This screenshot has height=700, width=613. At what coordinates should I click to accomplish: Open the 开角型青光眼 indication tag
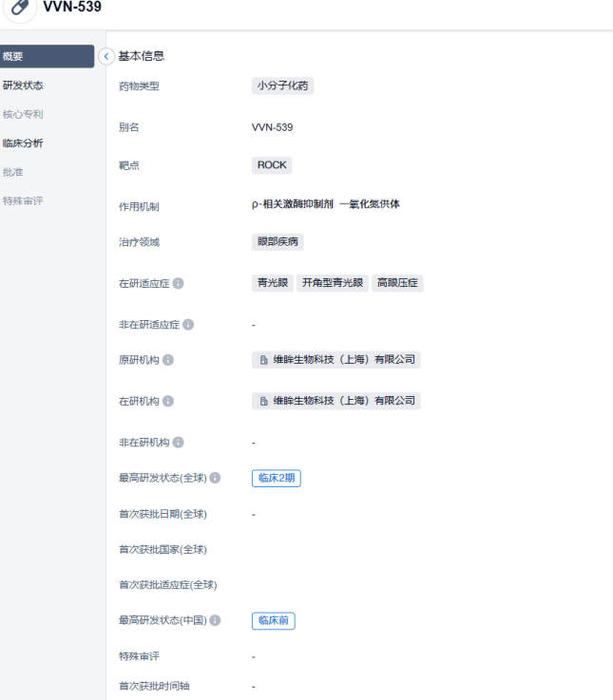[333, 283]
